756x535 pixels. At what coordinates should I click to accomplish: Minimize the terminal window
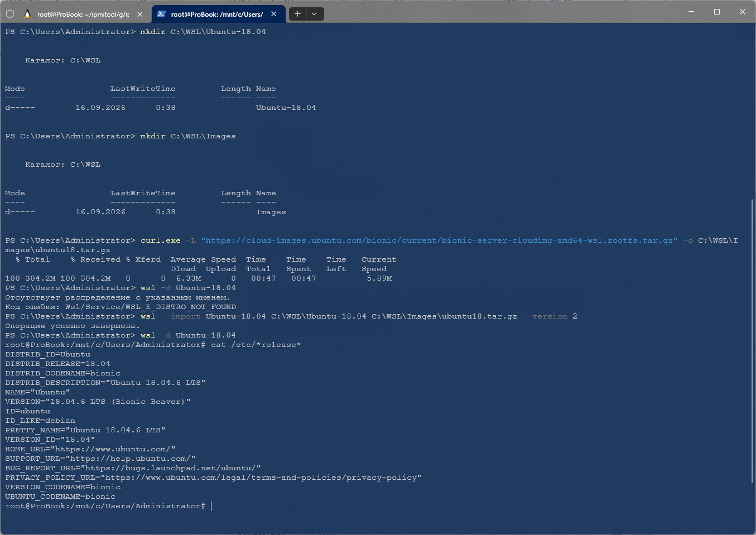point(691,12)
